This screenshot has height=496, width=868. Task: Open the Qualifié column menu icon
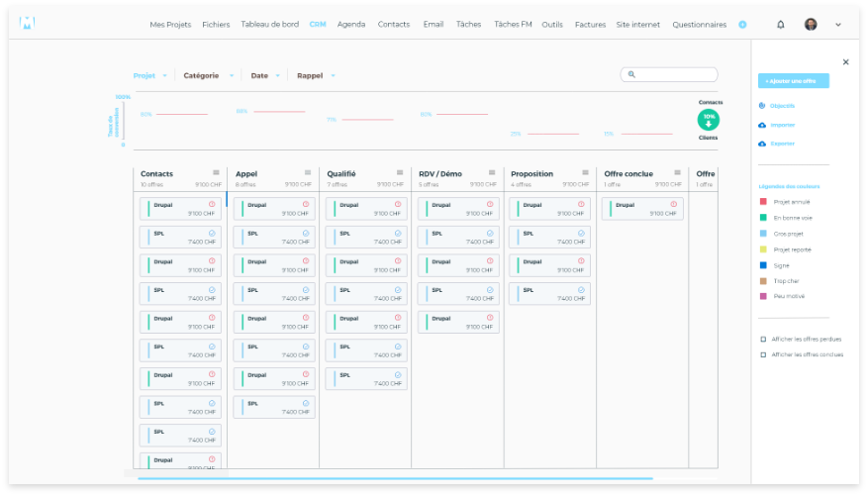click(400, 172)
